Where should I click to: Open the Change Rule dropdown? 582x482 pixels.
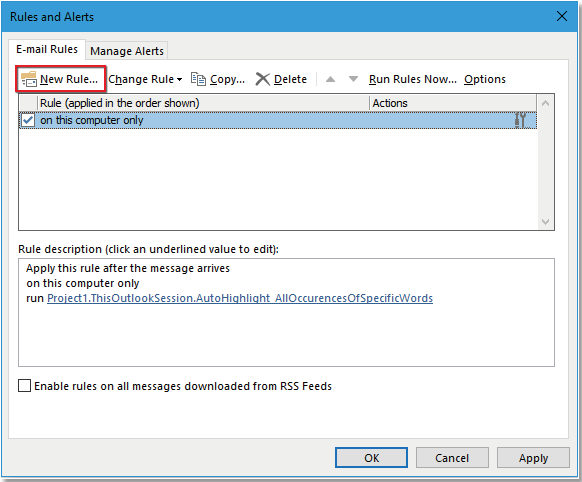(x=145, y=79)
